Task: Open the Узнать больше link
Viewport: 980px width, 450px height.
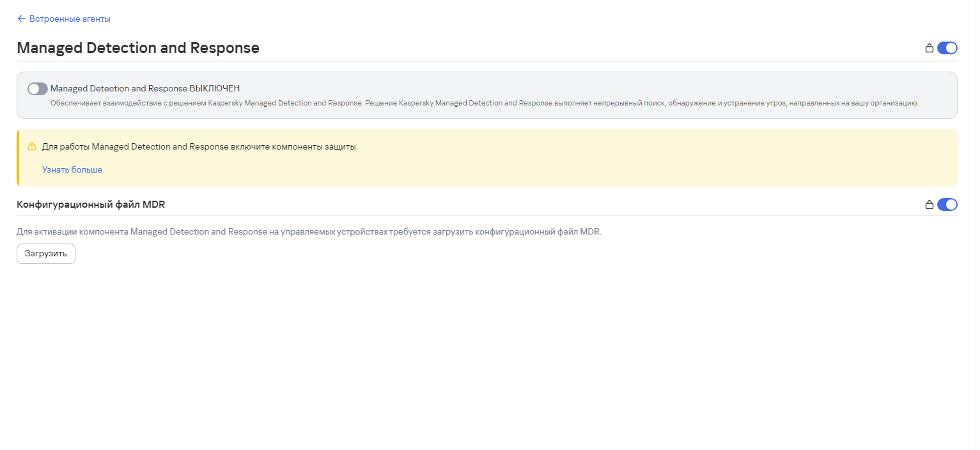Action: (72, 169)
